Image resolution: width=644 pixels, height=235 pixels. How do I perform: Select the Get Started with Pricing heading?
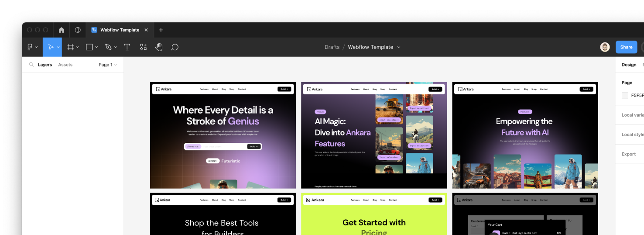[x=374, y=227]
